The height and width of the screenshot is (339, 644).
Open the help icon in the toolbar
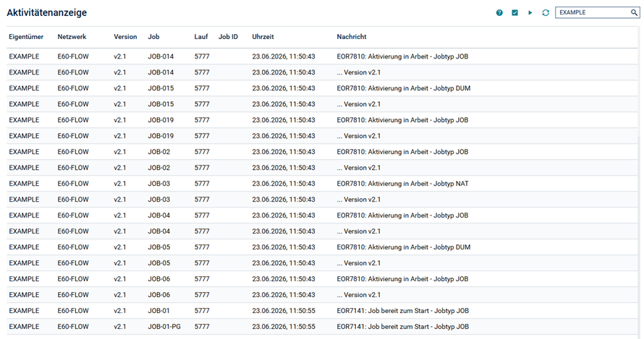coord(499,13)
